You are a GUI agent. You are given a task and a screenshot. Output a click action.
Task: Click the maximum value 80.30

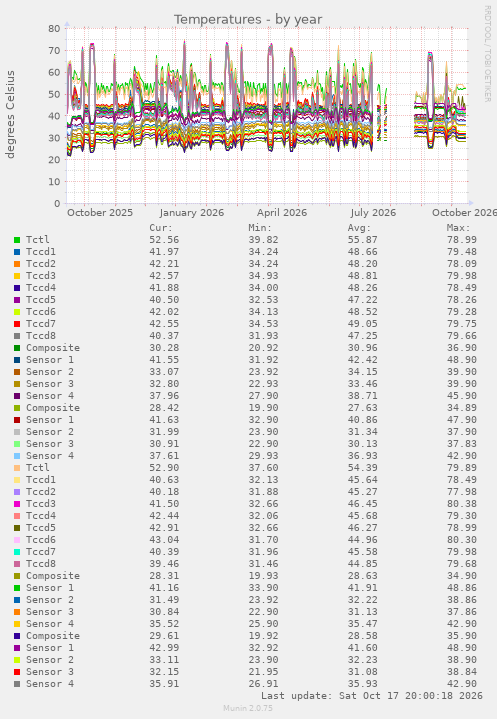coord(462,540)
